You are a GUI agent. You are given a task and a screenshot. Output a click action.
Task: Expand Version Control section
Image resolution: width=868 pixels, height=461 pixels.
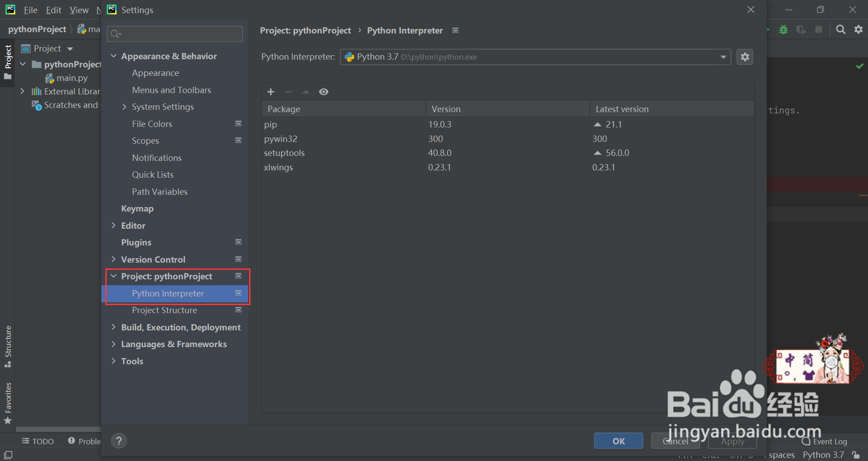click(113, 259)
